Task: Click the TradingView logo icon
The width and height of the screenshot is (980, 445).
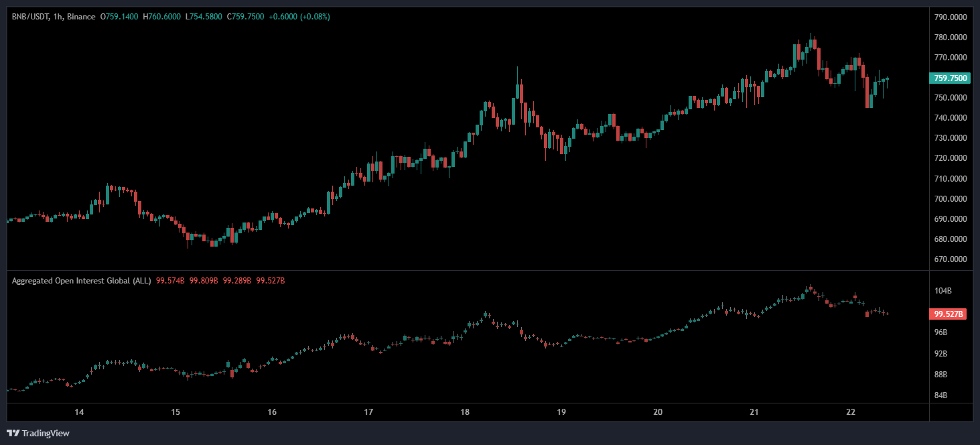Action: click(x=13, y=433)
